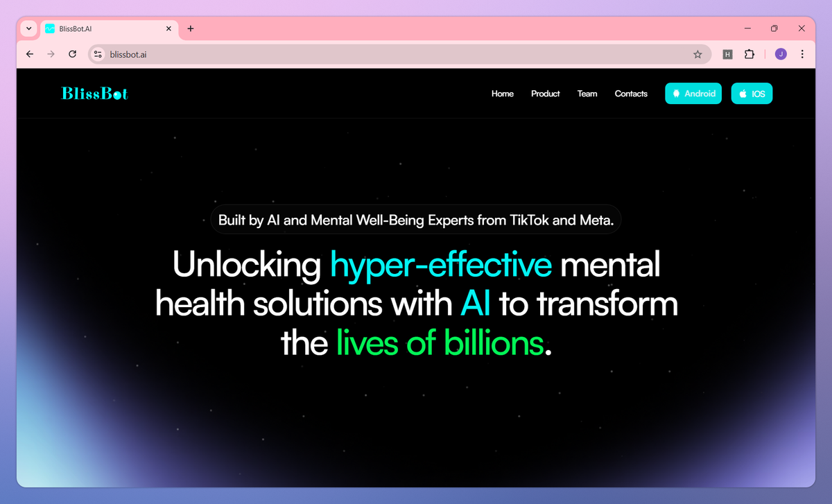832x504 pixels.
Task: Restore down the browser window
Action: click(x=774, y=28)
